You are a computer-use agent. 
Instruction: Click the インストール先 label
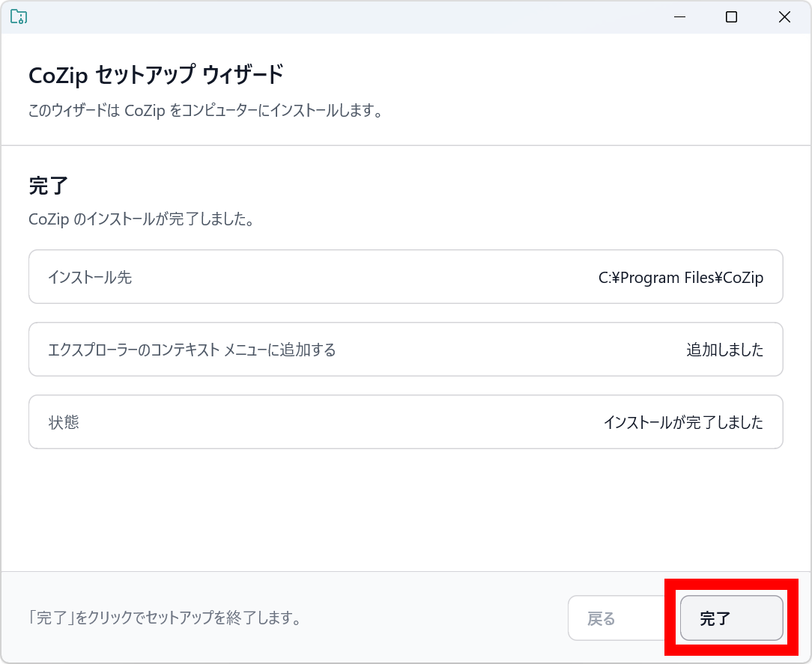point(90,277)
